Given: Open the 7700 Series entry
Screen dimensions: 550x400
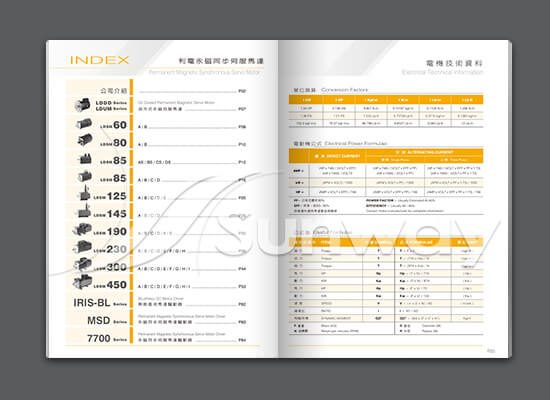Looking at the screenshot, I should [107, 339].
